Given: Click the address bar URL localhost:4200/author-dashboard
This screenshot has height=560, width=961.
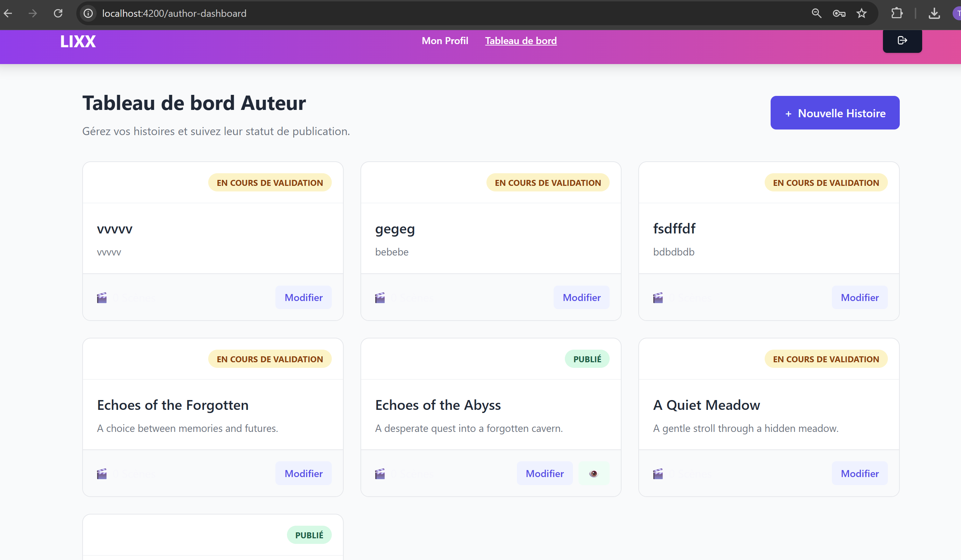Looking at the screenshot, I should (174, 14).
